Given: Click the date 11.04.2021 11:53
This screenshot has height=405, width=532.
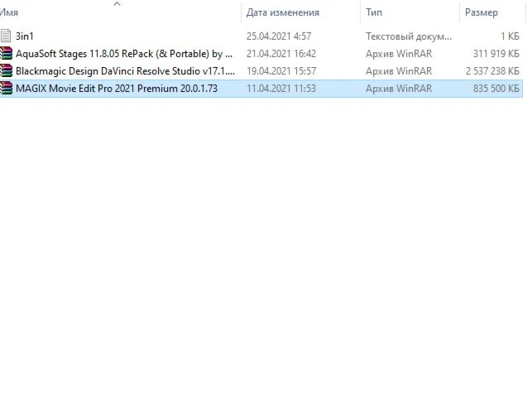Looking at the screenshot, I should click(x=281, y=89).
